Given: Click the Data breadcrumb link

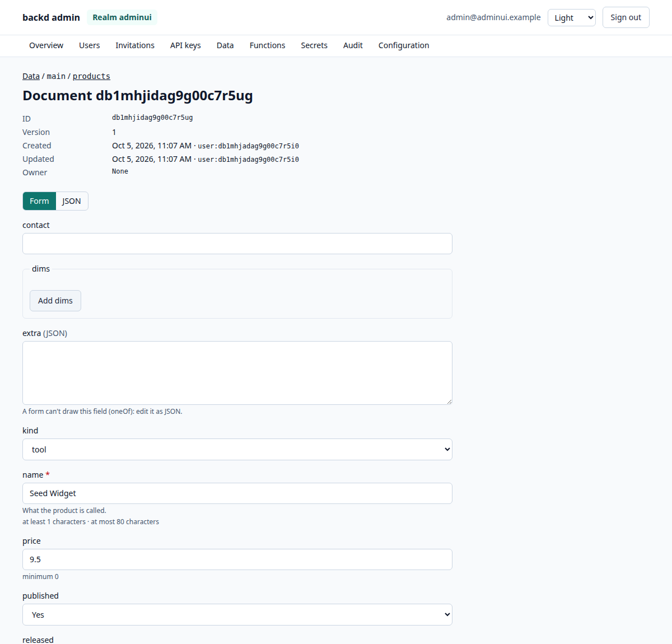Looking at the screenshot, I should tap(31, 76).
